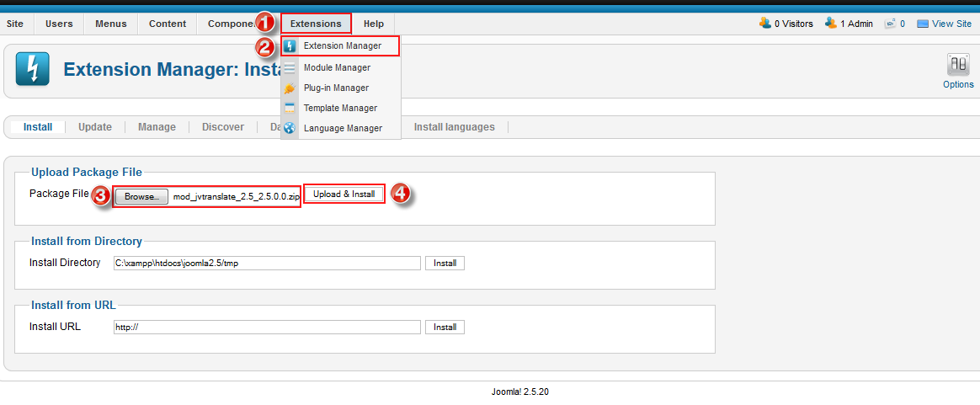The width and height of the screenshot is (980, 405).
Task: Switch to the Manage tab
Action: (x=157, y=127)
